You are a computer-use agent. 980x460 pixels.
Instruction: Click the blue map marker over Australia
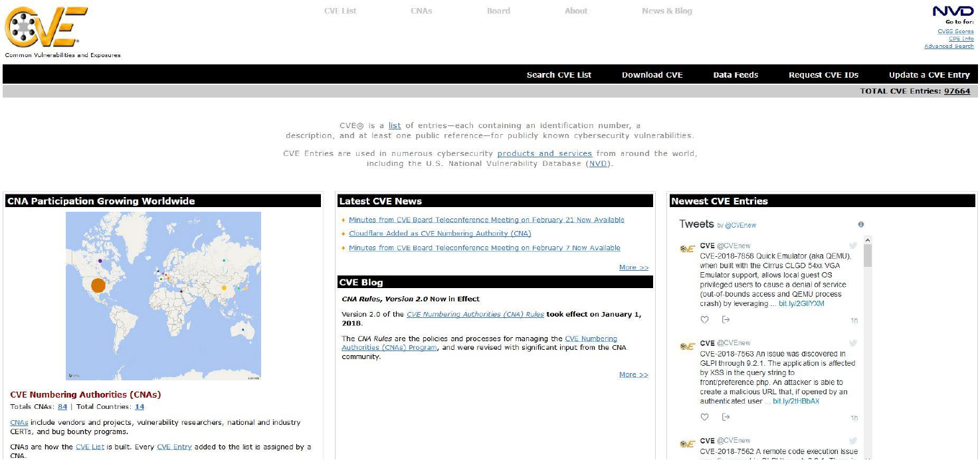243,330
